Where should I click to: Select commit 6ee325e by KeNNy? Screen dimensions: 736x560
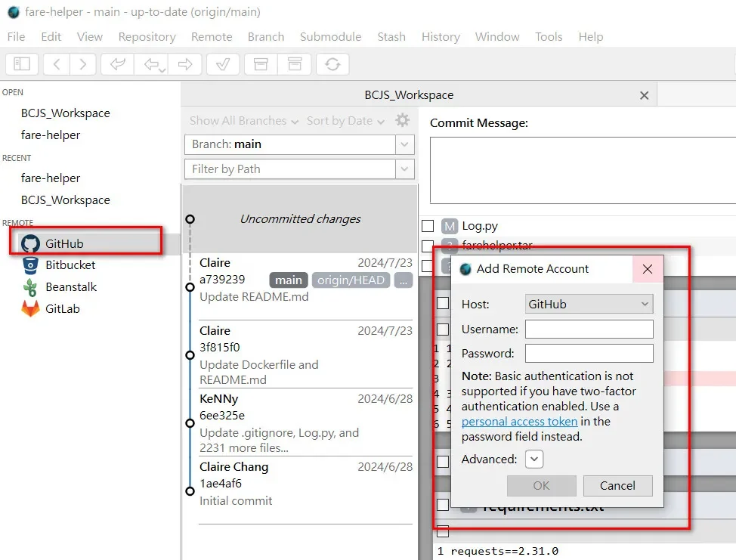[300, 422]
